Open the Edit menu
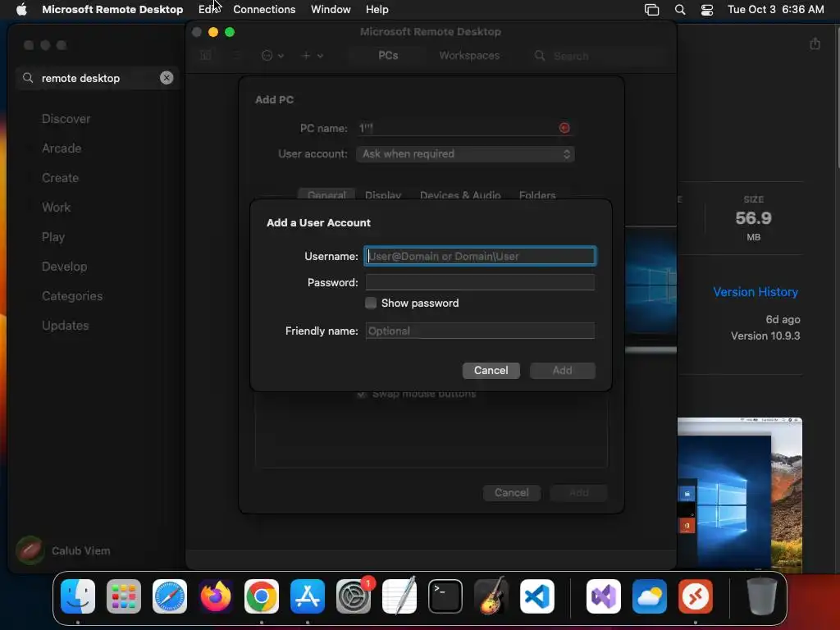The height and width of the screenshot is (630, 840). pos(209,10)
